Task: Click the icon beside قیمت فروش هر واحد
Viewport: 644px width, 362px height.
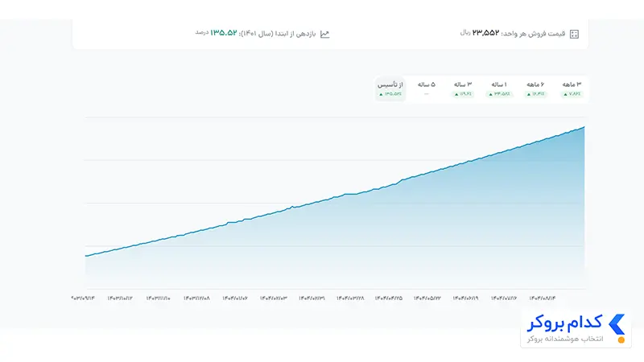Action: [x=574, y=34]
